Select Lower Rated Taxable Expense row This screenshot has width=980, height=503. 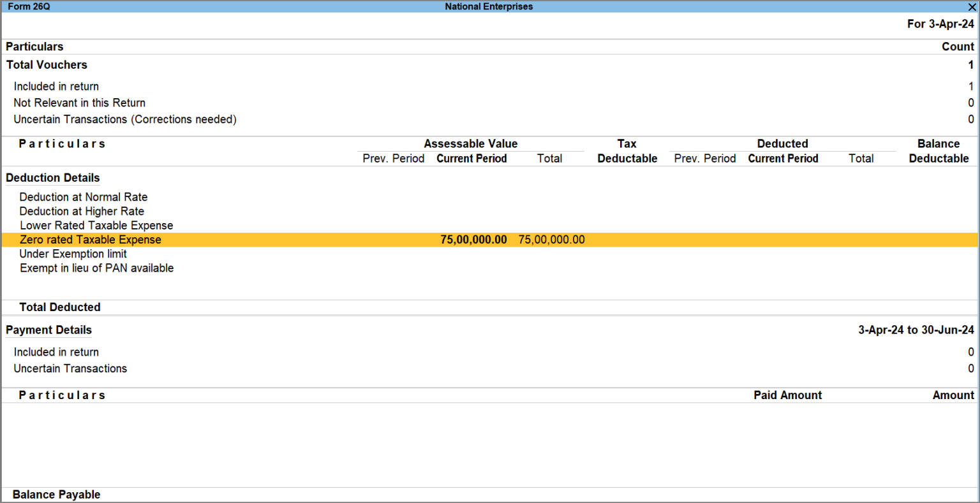pyautogui.click(x=96, y=225)
